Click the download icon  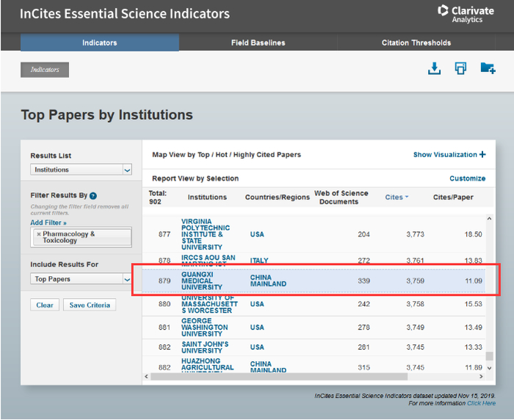[x=435, y=68]
